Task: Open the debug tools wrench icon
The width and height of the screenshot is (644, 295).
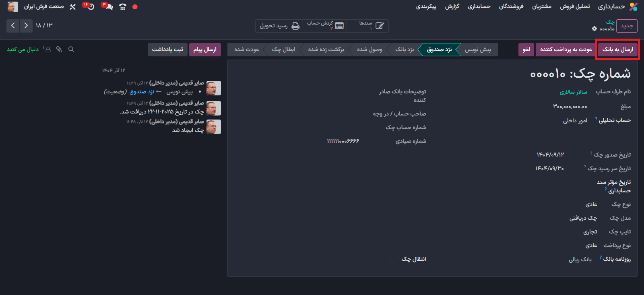Action: [x=72, y=7]
